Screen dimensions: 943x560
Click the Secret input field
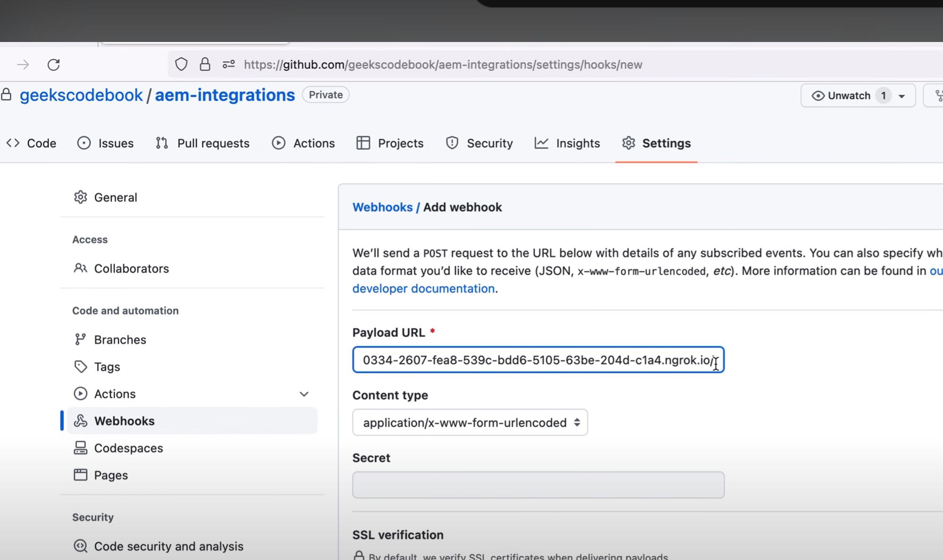click(538, 485)
